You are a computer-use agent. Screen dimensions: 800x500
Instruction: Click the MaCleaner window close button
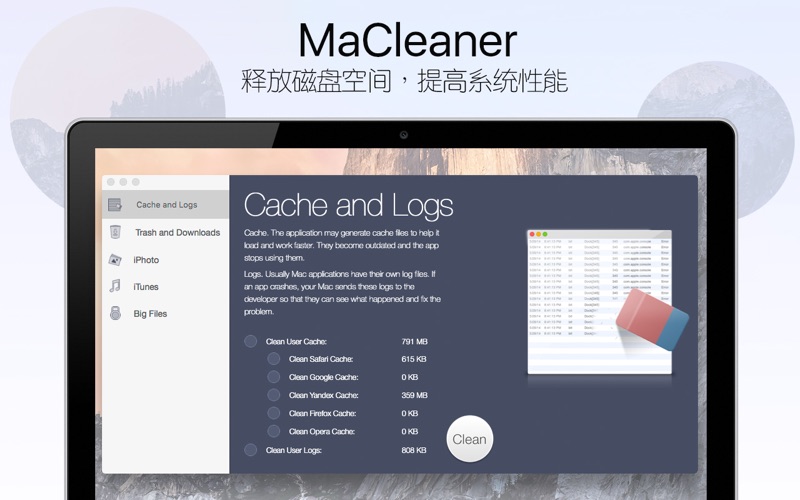click(x=111, y=182)
